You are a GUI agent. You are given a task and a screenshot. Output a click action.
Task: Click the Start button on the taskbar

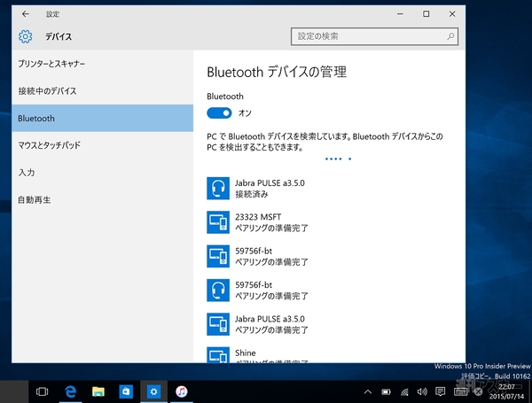pyautogui.click(x=14, y=391)
